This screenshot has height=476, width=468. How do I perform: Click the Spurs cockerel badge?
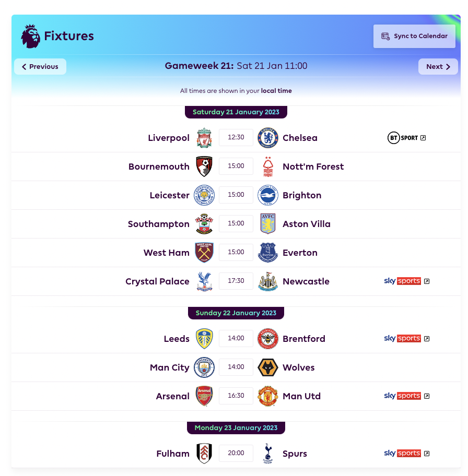pyautogui.click(x=268, y=453)
